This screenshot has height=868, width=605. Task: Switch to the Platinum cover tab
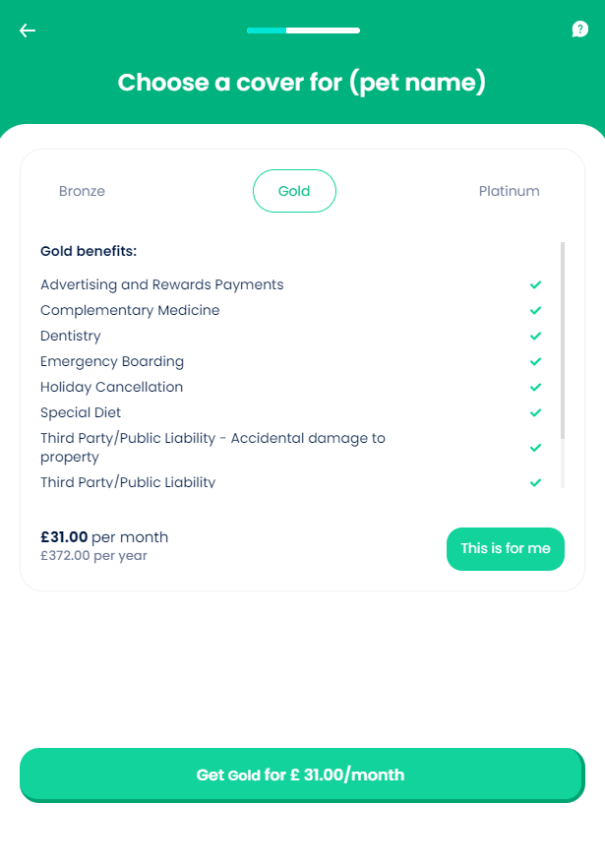pos(509,191)
